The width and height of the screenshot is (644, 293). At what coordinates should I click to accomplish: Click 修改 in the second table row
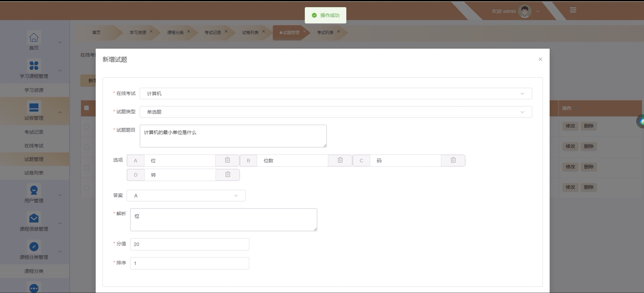tap(570, 146)
